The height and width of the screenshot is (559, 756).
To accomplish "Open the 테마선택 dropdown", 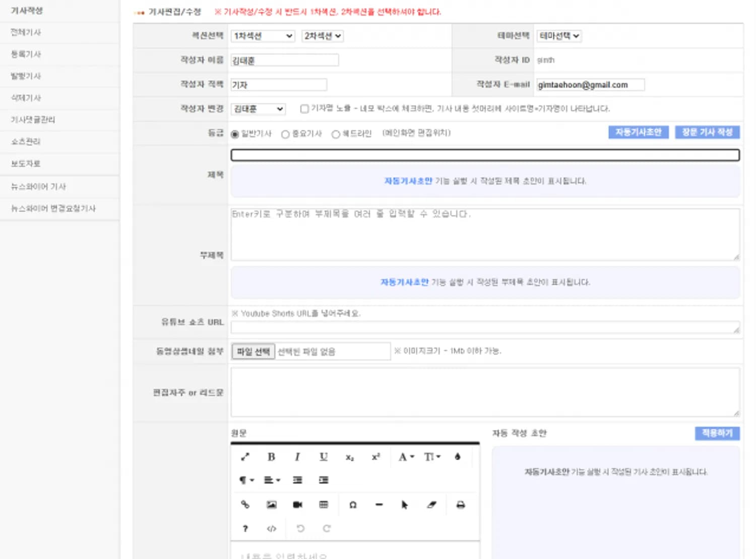I will click(558, 36).
